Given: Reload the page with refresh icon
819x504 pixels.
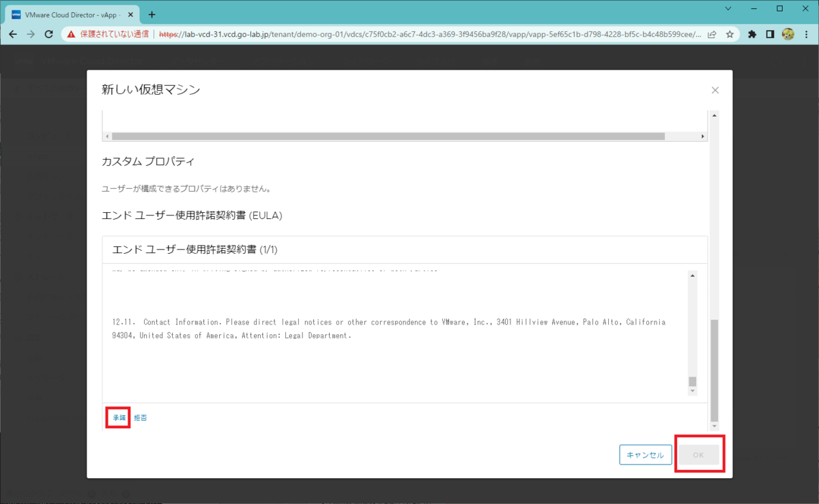Looking at the screenshot, I should (48, 33).
